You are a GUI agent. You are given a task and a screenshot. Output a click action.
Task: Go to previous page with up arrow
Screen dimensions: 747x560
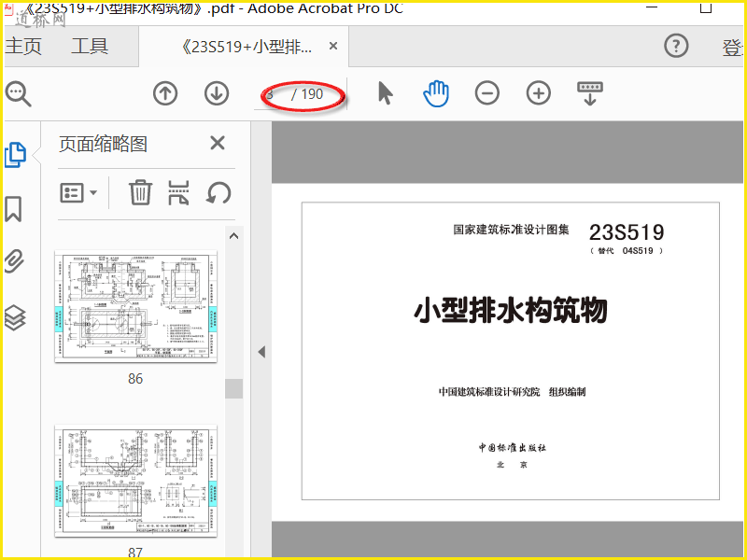click(x=165, y=93)
